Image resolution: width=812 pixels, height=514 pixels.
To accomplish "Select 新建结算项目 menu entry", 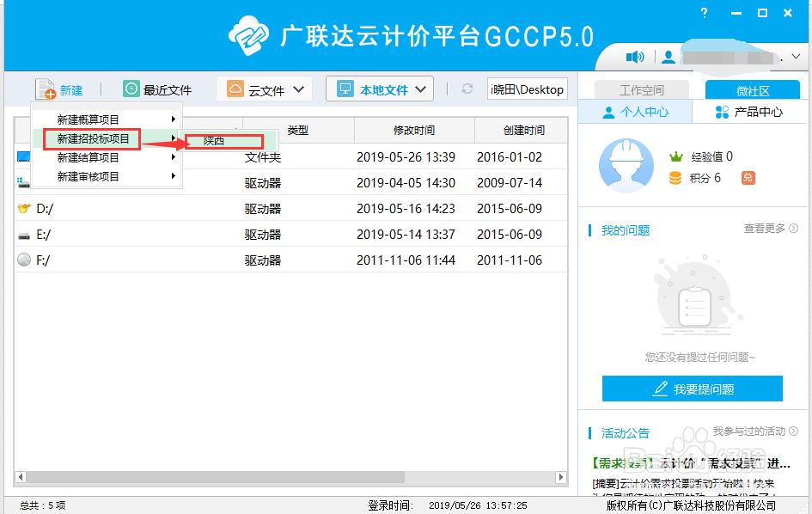I will point(107,157).
